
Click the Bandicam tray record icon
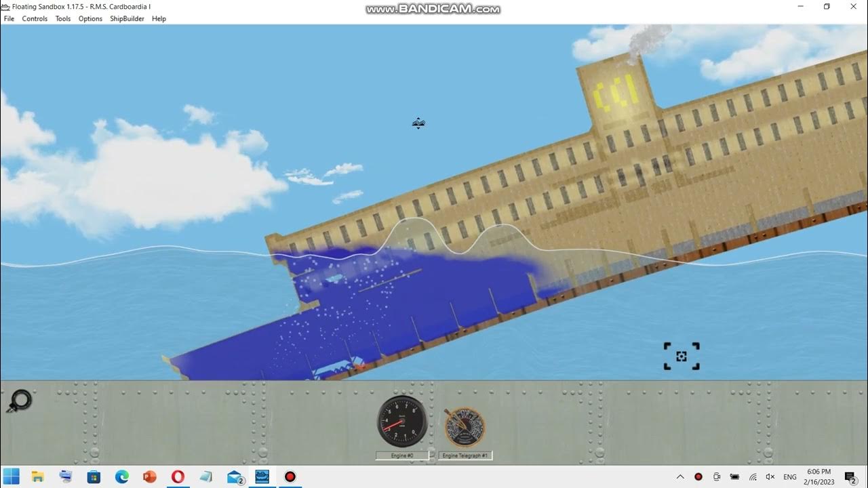pyautogui.click(x=698, y=477)
